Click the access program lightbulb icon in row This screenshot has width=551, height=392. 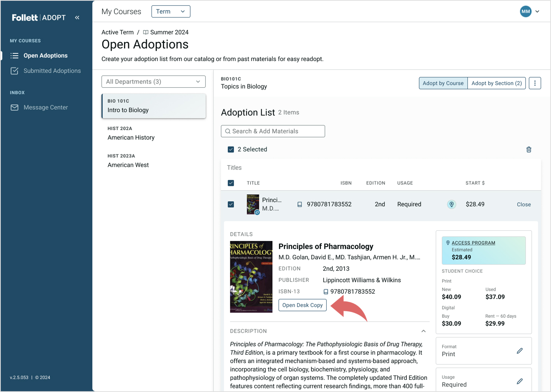tap(451, 204)
